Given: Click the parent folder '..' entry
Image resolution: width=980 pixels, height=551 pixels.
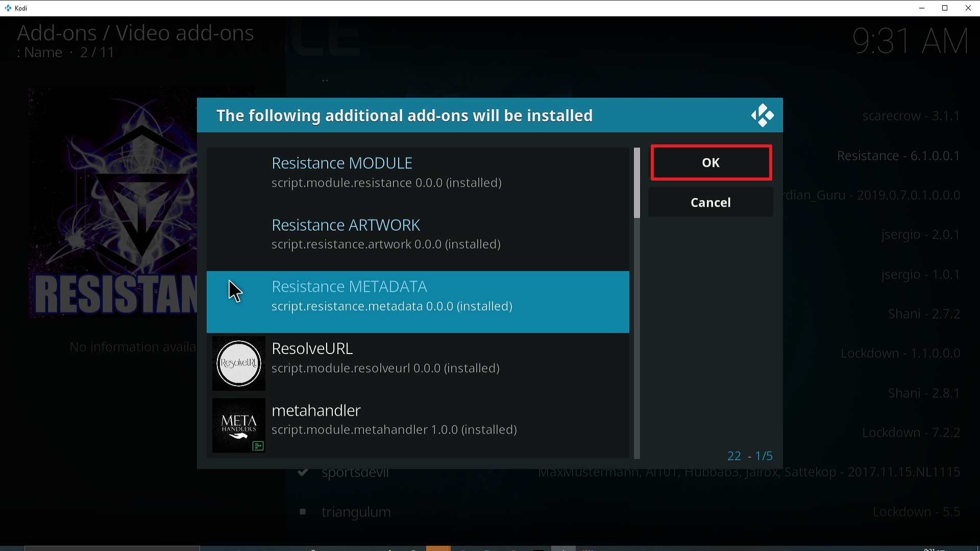Looking at the screenshot, I should click(x=325, y=80).
